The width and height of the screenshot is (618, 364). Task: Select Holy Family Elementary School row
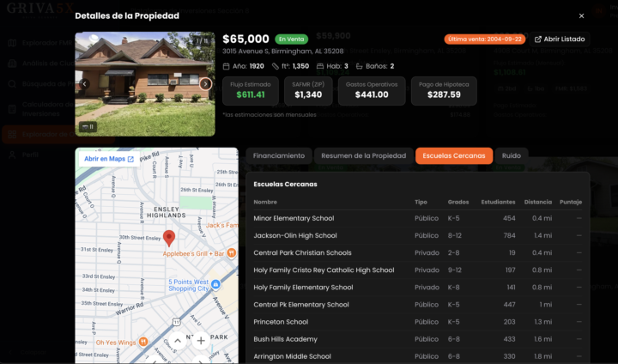point(418,288)
